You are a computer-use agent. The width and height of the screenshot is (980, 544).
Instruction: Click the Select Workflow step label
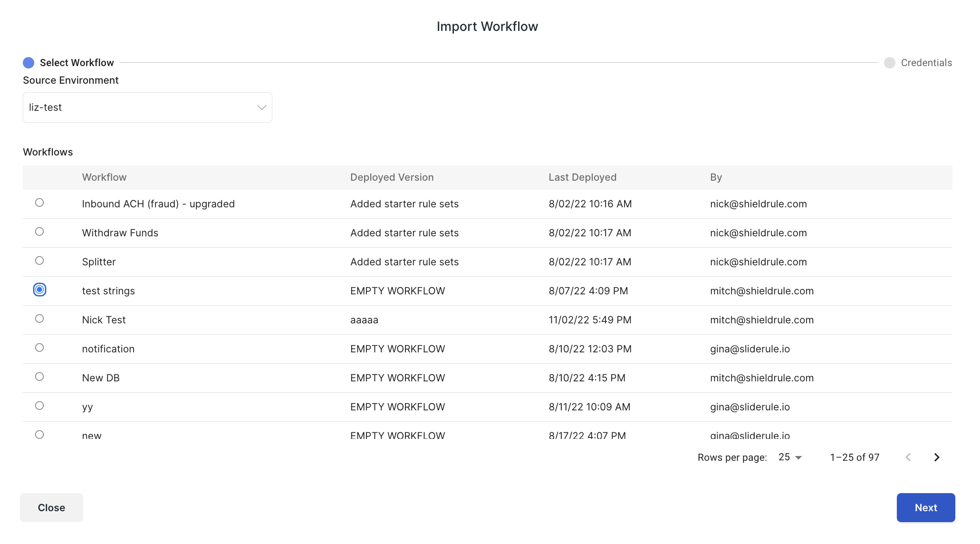(x=77, y=63)
